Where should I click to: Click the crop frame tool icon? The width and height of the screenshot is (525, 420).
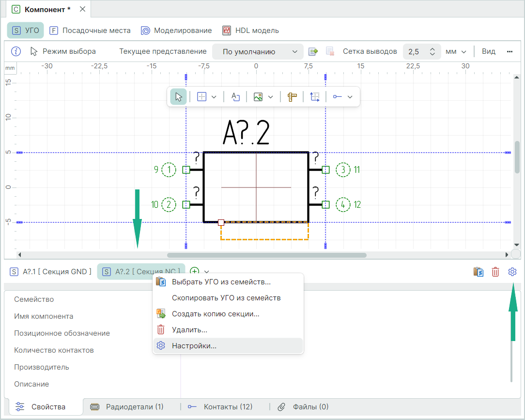(315, 97)
